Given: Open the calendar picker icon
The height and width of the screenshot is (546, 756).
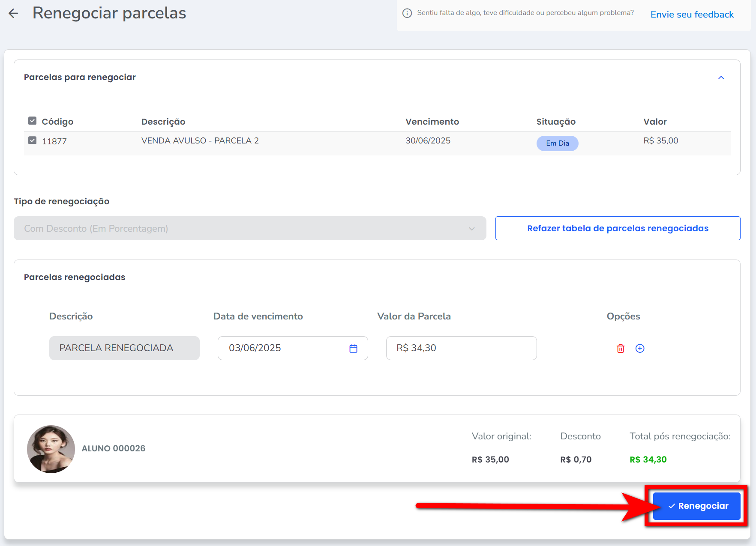Looking at the screenshot, I should 353,348.
